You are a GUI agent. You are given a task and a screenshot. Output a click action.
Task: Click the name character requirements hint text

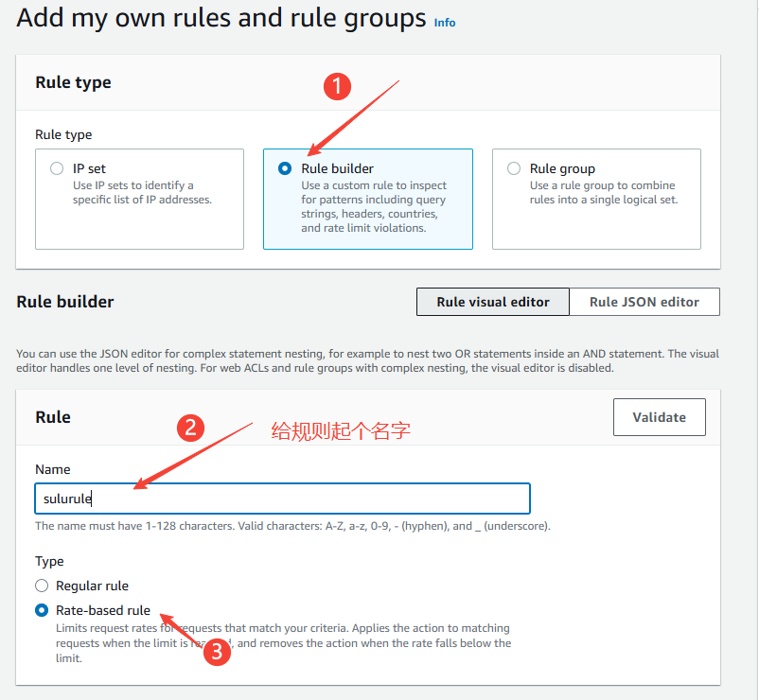tap(292, 526)
